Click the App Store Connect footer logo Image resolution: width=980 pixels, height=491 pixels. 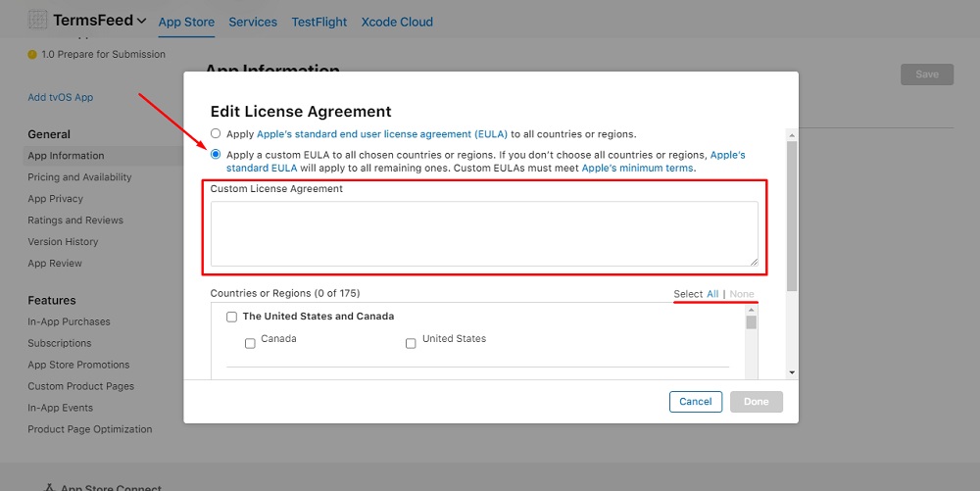coord(50,487)
